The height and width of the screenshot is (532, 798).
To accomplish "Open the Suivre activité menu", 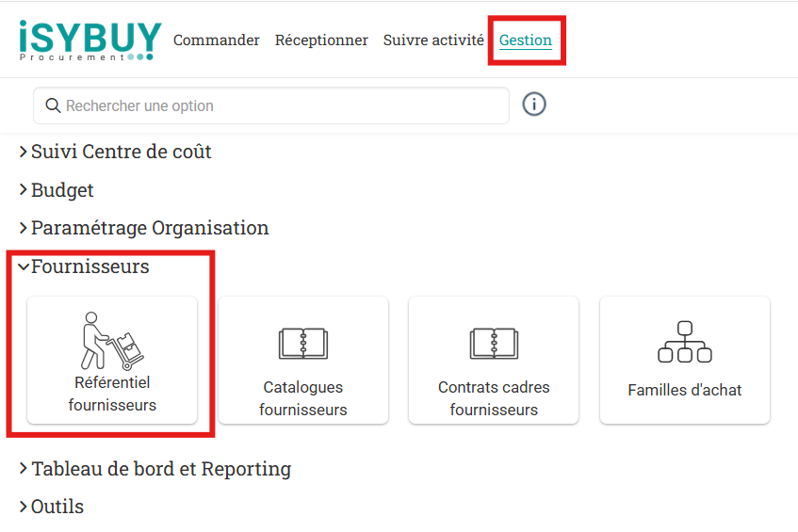I will (433, 40).
